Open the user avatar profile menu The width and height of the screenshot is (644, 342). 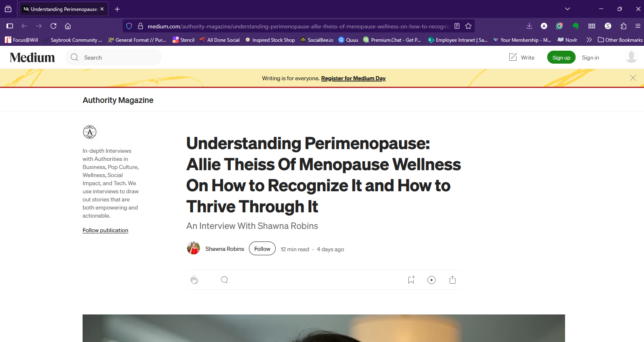pyautogui.click(x=631, y=57)
